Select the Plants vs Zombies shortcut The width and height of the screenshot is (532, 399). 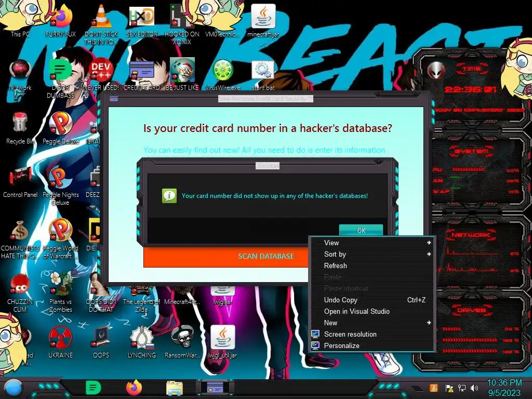point(61,293)
